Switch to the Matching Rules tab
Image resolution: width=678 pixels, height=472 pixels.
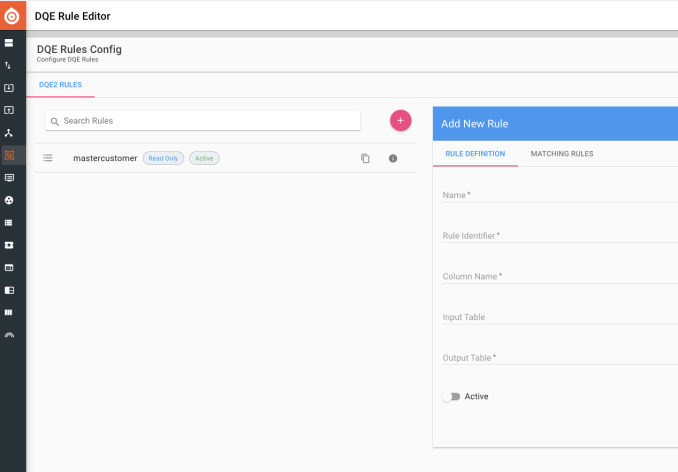pos(561,154)
